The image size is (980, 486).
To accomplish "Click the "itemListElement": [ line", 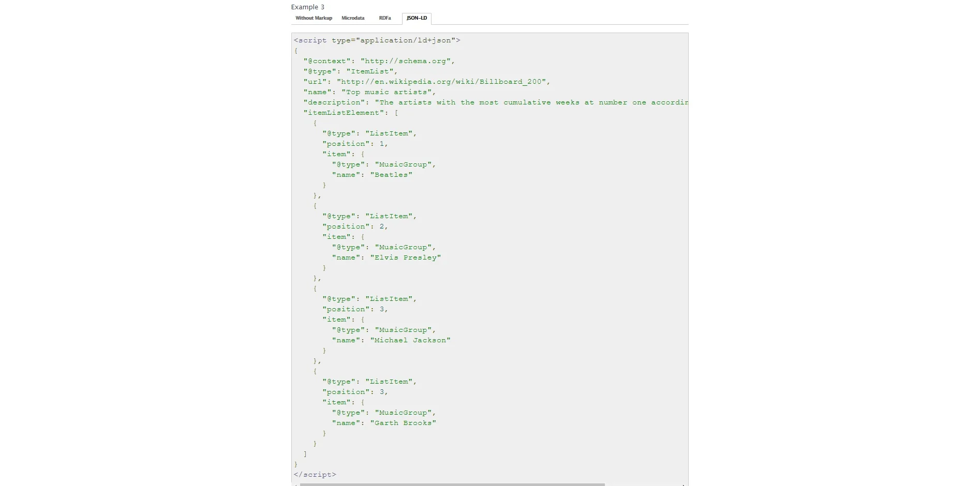I will (x=351, y=113).
